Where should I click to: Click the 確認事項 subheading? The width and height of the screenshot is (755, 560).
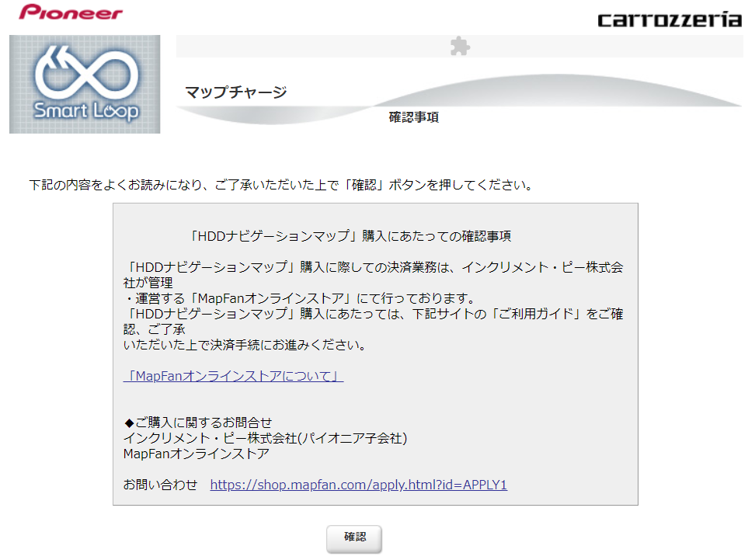413,117
